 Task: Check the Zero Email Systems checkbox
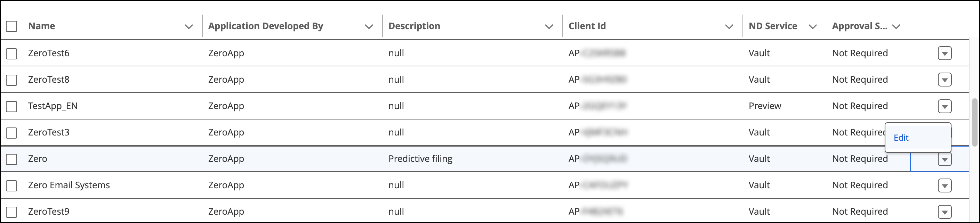(x=11, y=186)
